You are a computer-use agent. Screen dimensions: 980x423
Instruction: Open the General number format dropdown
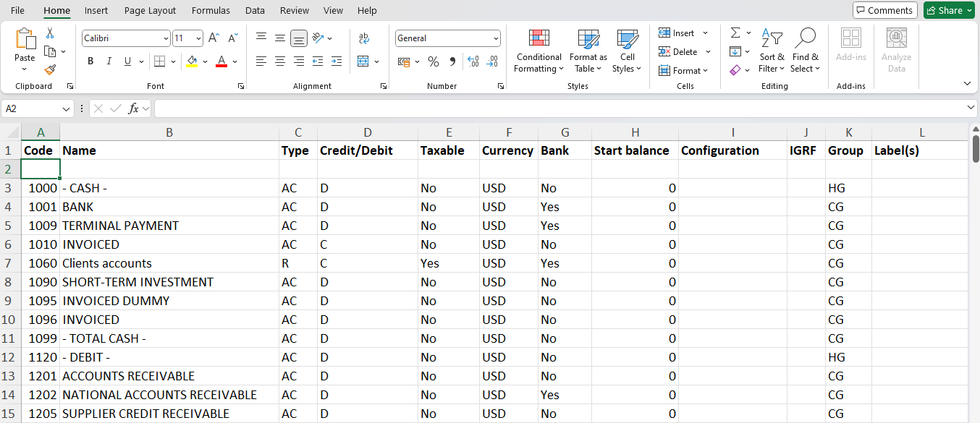tap(496, 38)
